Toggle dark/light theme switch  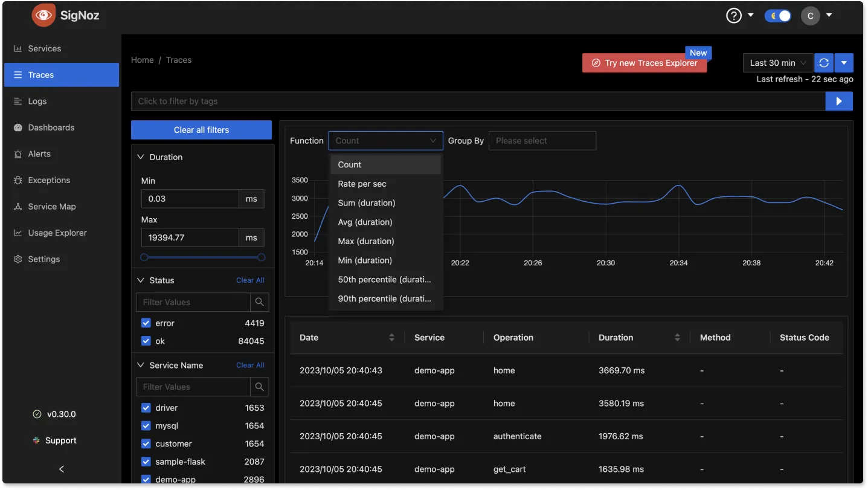pos(778,16)
